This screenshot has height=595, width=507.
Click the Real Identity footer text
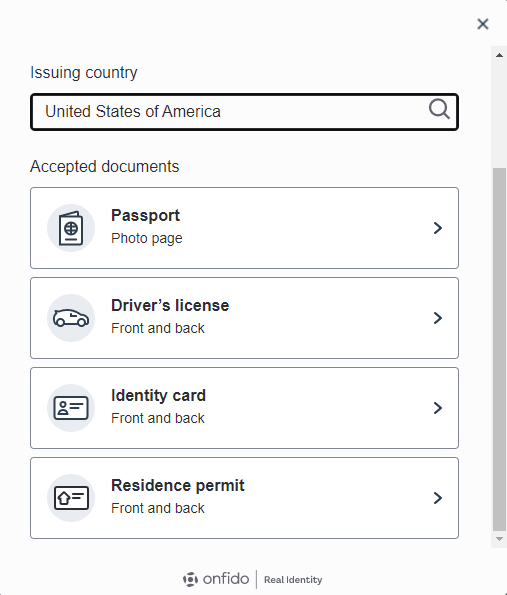[x=293, y=580]
